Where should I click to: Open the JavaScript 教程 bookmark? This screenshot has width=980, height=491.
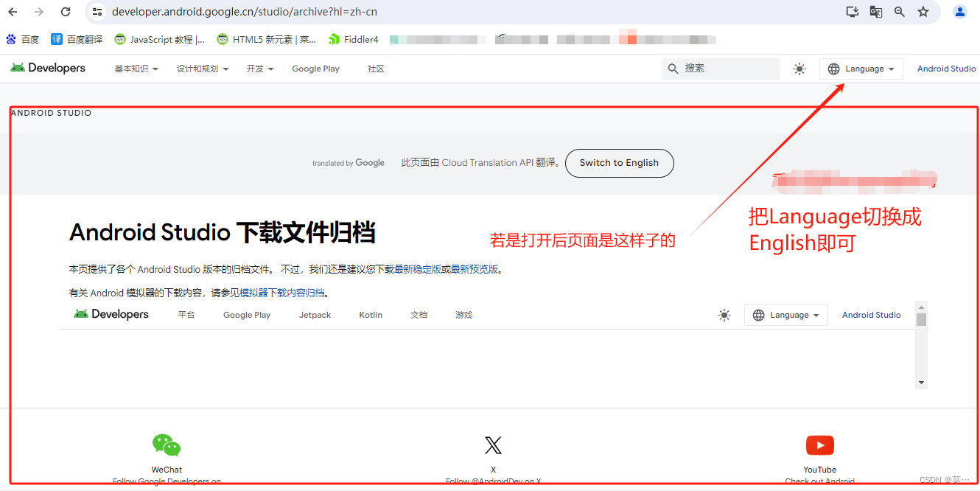160,39
